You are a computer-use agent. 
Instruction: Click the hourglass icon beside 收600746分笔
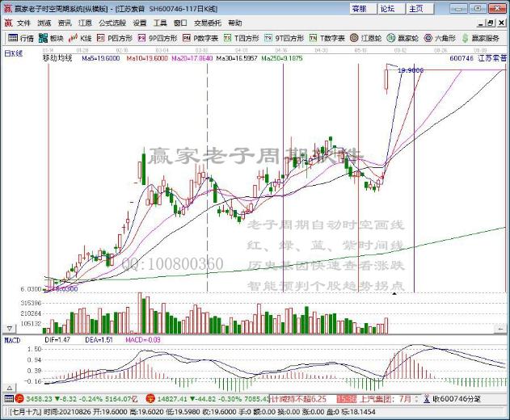pos(427,399)
